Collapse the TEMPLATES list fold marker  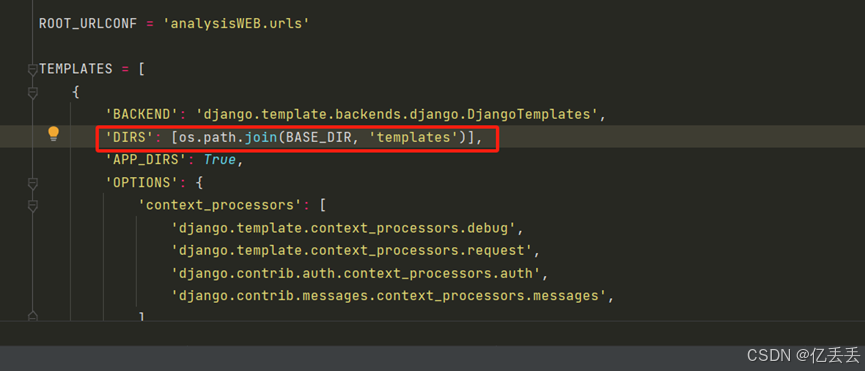(33, 69)
